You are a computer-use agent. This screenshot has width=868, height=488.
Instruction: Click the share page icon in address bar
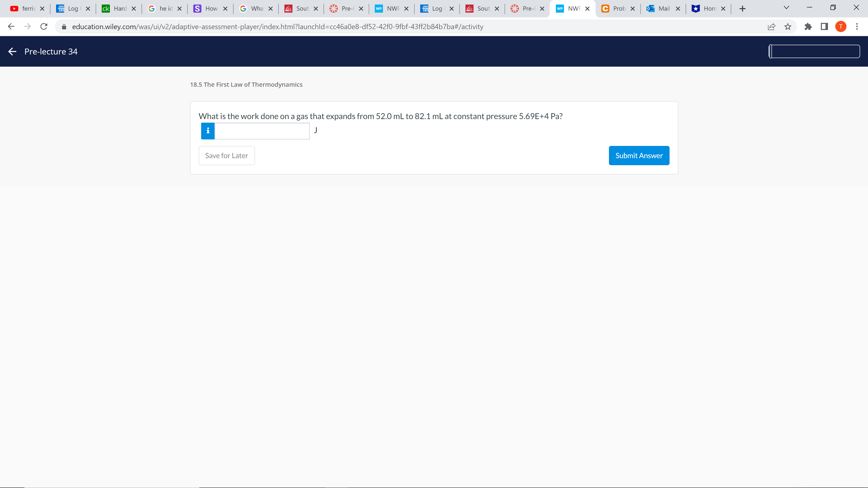(x=771, y=27)
